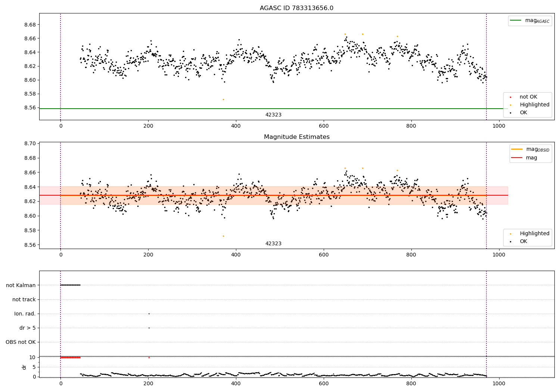Click the '8.64' y-tick in Magnitude Estimates plot
This screenshot has width=560, height=392.
30,187
